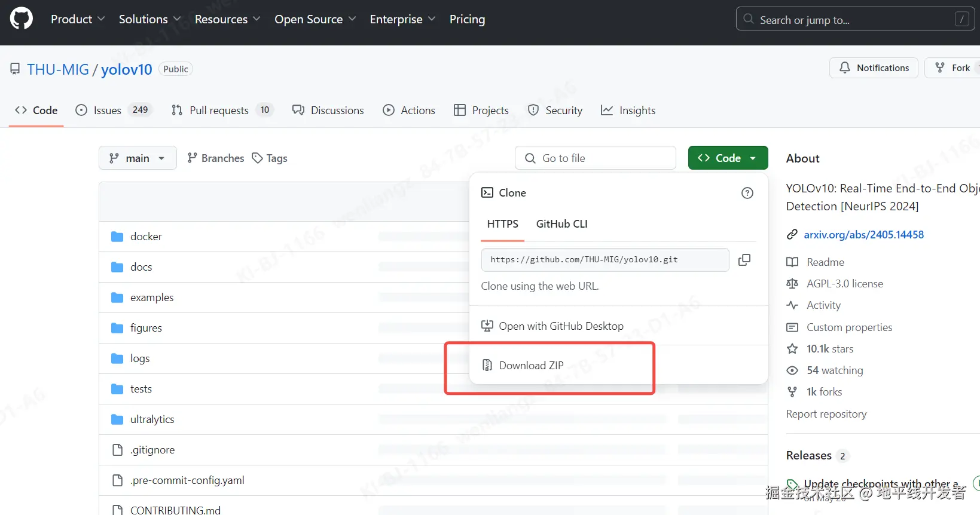Open the ultralytics folder

[152, 419]
